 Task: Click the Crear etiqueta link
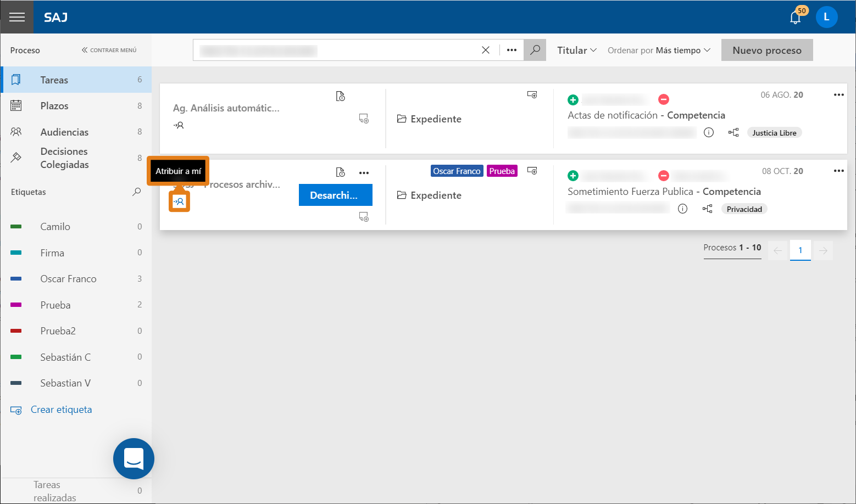(x=61, y=410)
